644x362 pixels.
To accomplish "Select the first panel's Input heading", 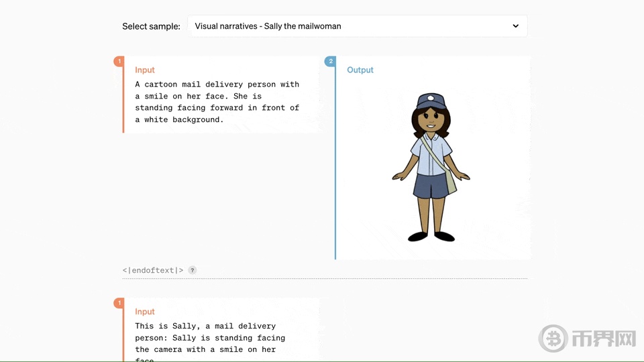I will pyautogui.click(x=145, y=70).
